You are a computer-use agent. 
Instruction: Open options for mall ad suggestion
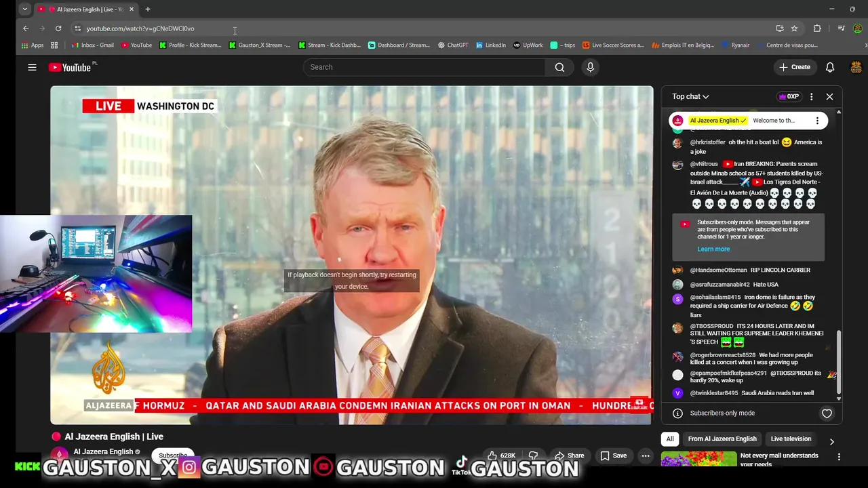[x=839, y=457]
